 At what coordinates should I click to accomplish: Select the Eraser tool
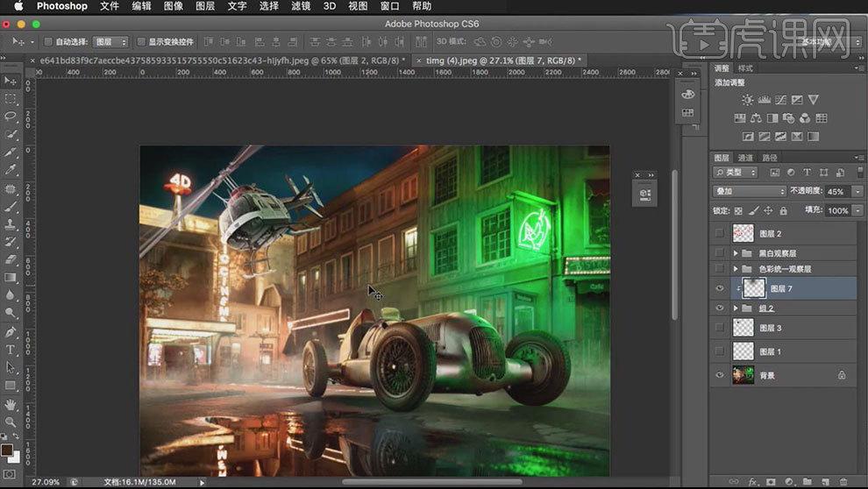(x=10, y=259)
